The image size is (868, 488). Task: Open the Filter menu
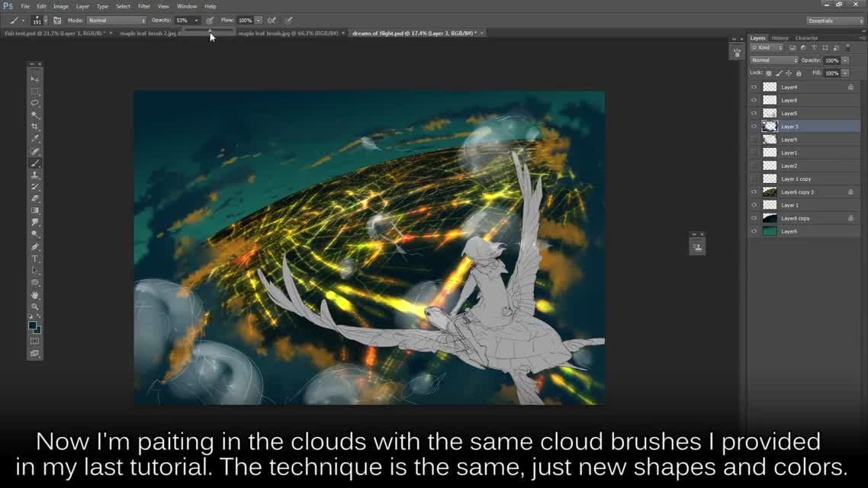coord(144,7)
